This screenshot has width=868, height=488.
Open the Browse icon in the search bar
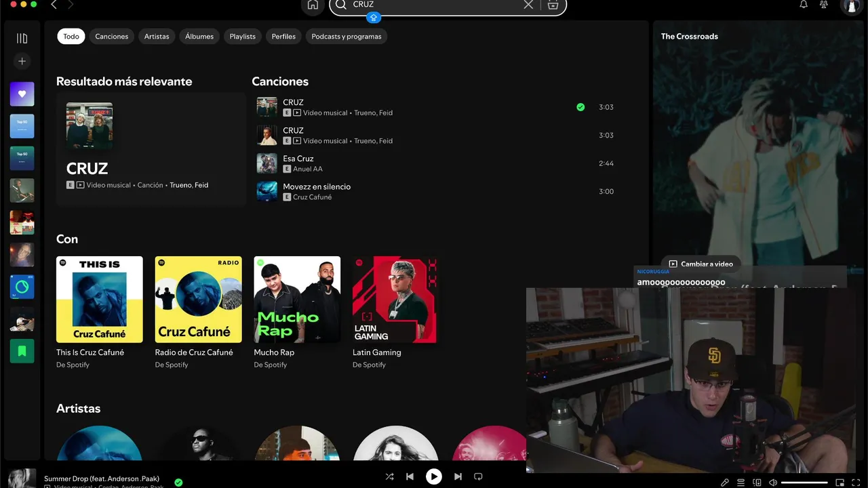[553, 5]
